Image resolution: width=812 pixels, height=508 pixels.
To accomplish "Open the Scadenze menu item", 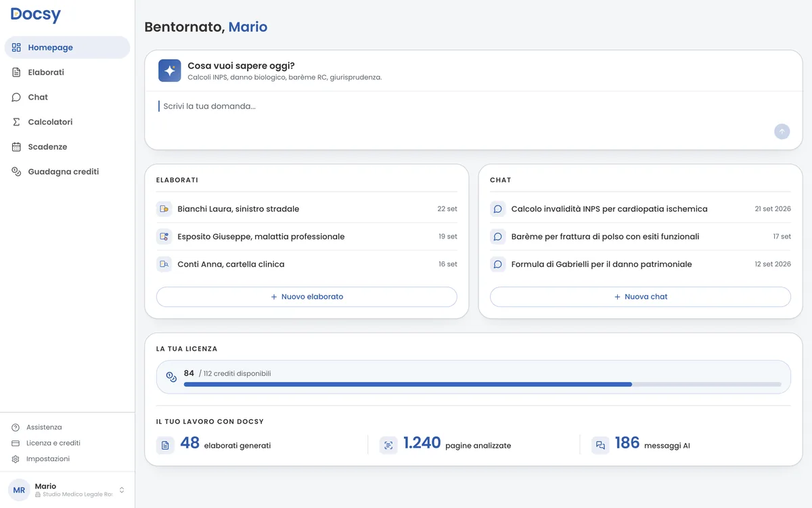I will (67, 147).
